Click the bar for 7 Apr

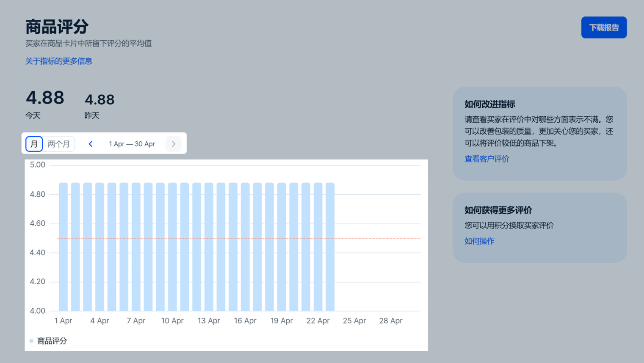click(x=136, y=247)
